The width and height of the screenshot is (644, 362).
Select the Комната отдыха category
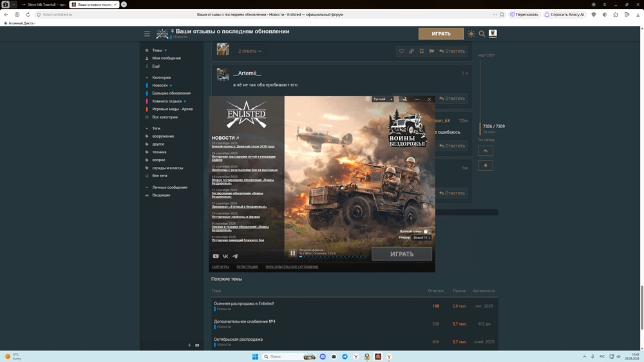coord(167,101)
